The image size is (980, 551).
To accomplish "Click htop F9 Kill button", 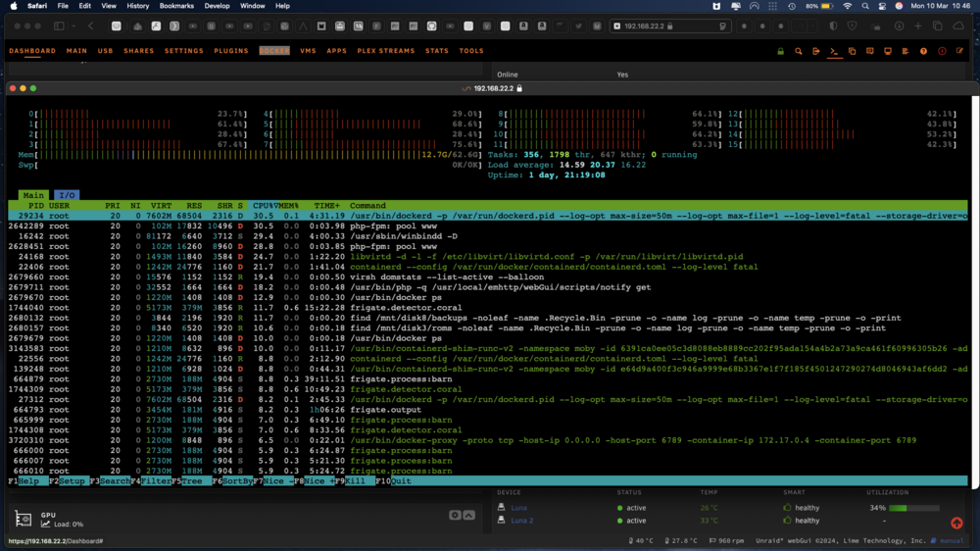I will [355, 481].
